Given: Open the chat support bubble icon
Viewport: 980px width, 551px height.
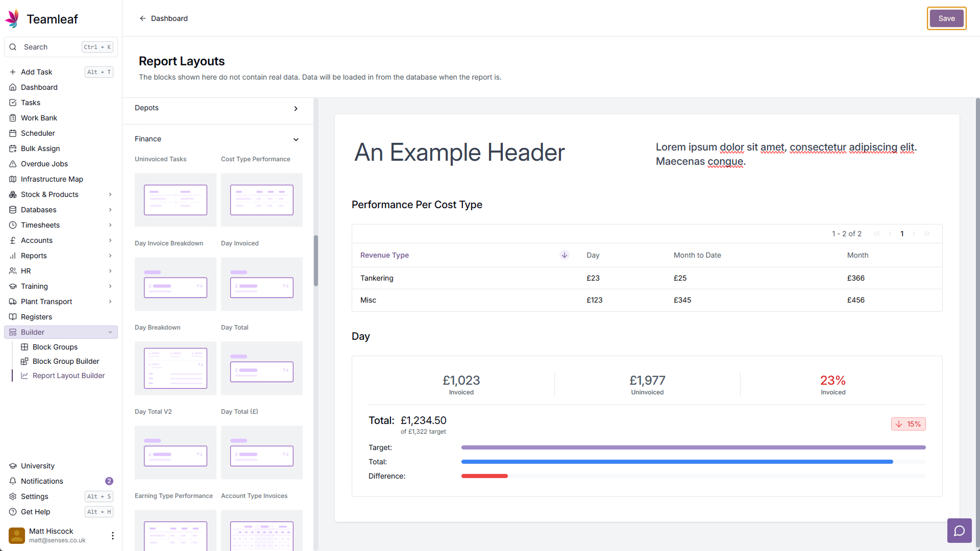Looking at the screenshot, I should (959, 531).
